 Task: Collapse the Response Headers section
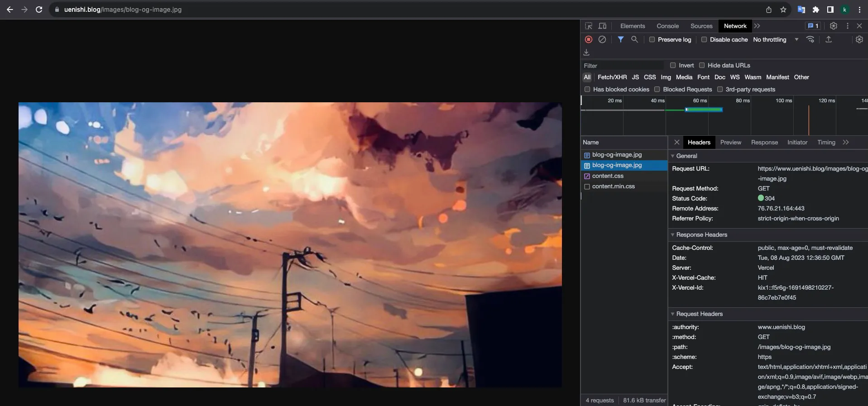coord(701,234)
